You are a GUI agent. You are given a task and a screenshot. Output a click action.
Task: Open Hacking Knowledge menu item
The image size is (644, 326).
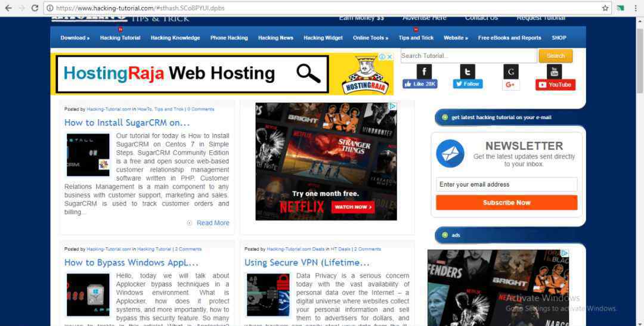[175, 38]
